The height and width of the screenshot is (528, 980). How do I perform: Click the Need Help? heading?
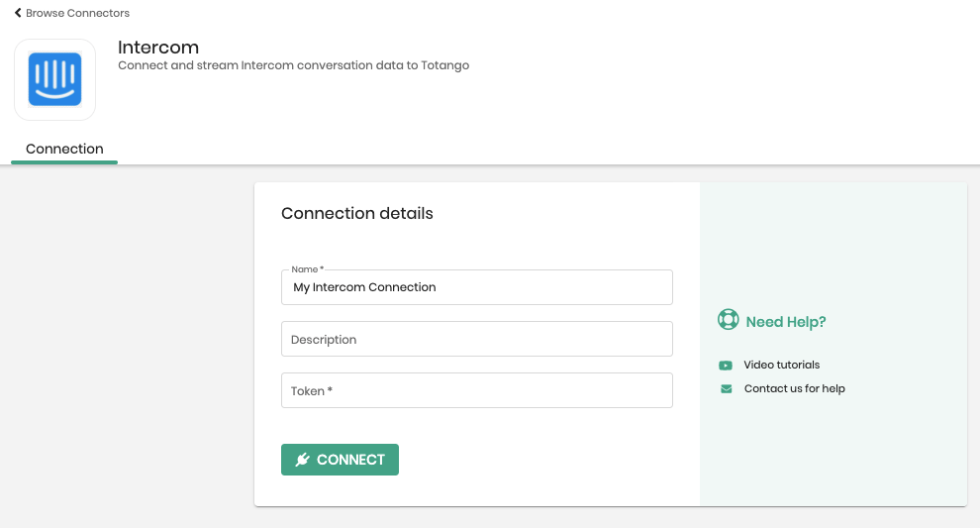786,322
